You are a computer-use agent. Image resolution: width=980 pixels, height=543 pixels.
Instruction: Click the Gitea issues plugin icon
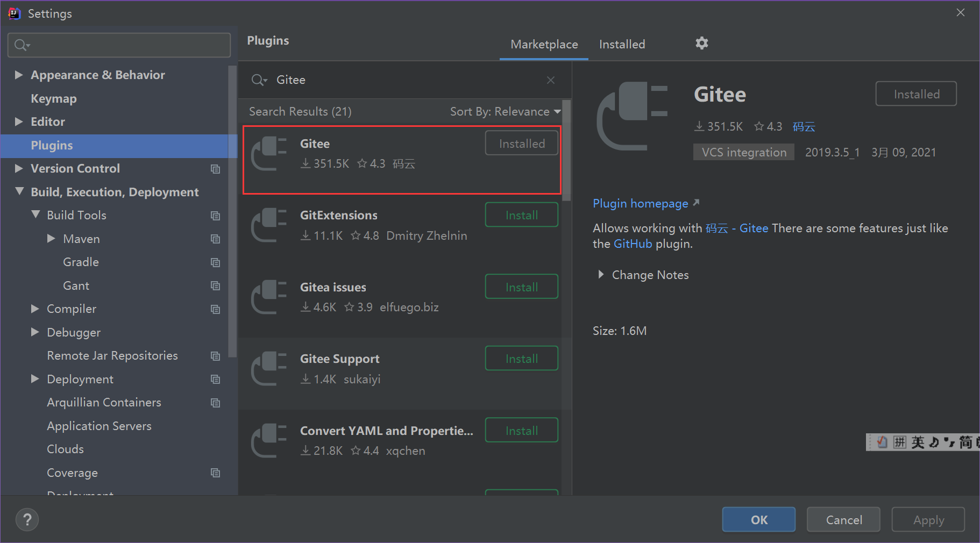269,297
